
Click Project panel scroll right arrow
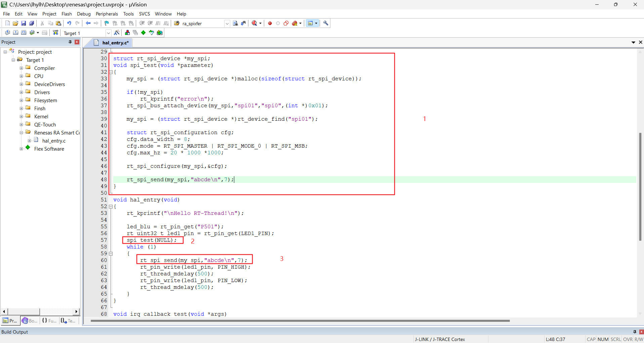tap(77, 312)
